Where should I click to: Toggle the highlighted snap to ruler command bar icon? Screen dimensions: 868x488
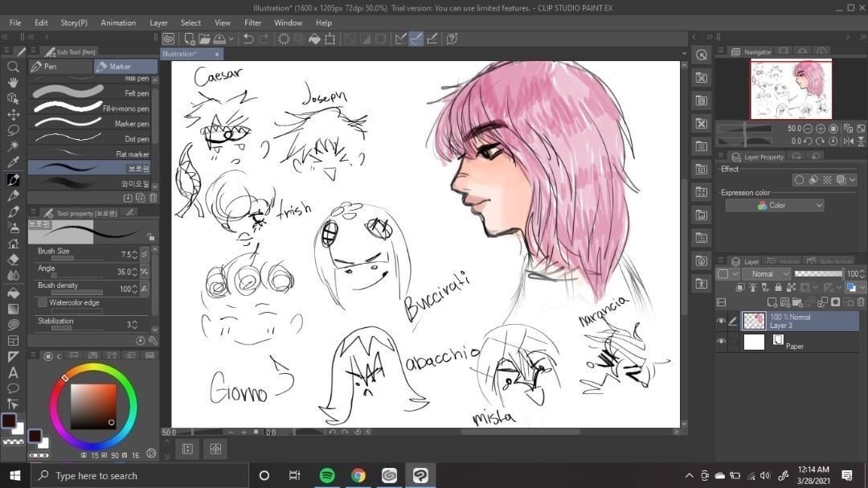click(x=416, y=39)
